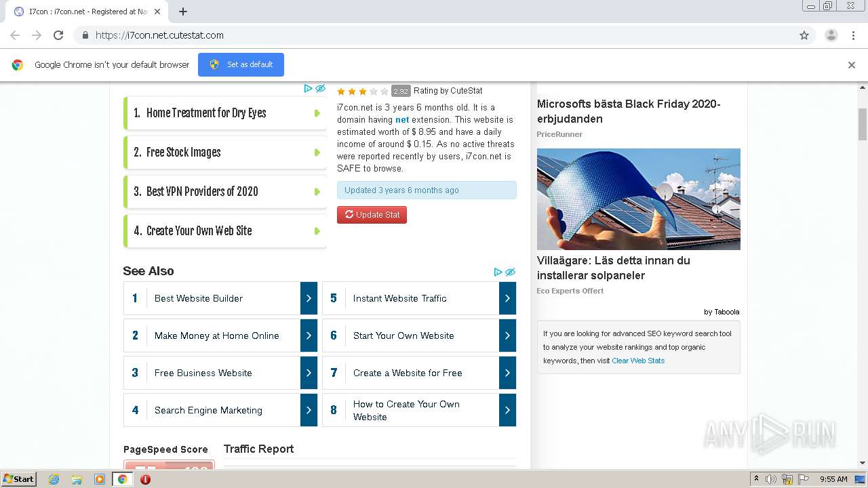Click the address bar URL
Image resolution: width=868 pixels, height=488 pixels.
point(159,35)
